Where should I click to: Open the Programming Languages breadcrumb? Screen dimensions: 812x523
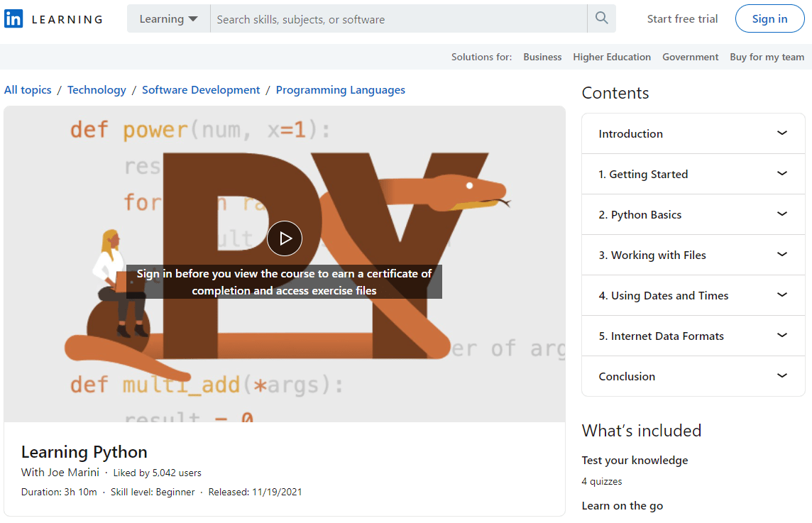click(341, 90)
